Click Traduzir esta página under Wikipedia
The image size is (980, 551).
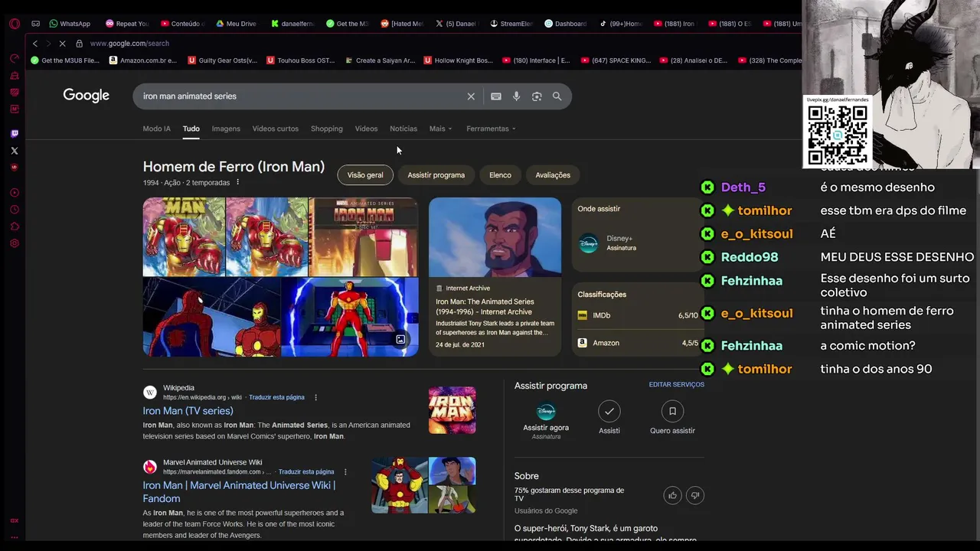click(x=276, y=398)
